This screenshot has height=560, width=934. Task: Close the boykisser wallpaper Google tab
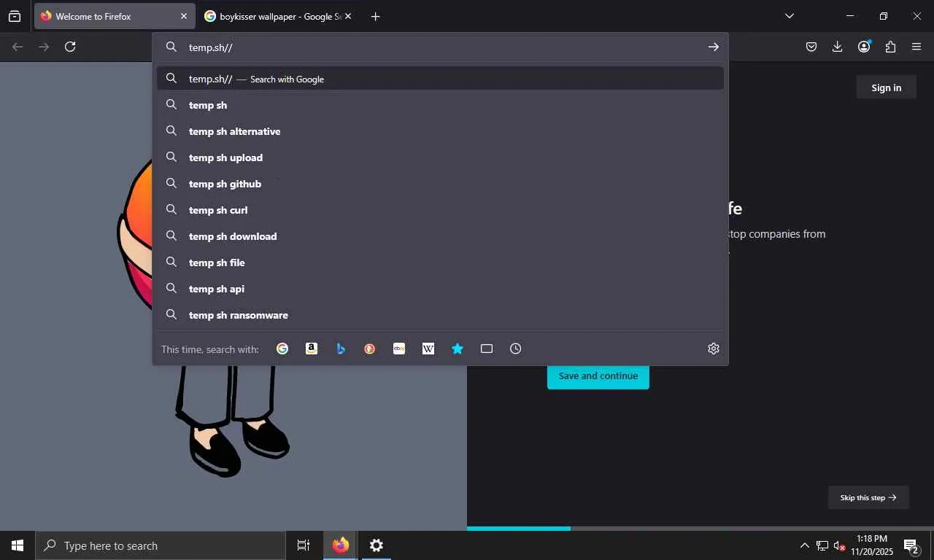348,16
